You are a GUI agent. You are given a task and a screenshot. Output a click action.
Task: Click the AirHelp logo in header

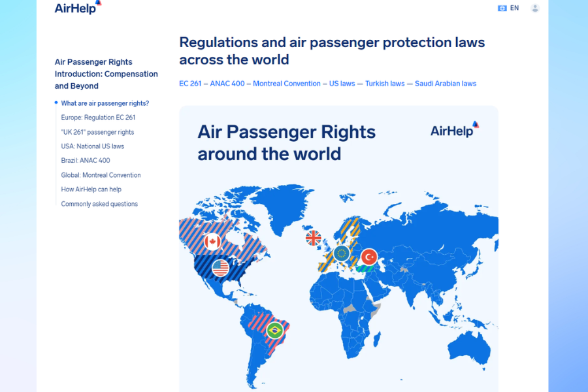coord(78,8)
